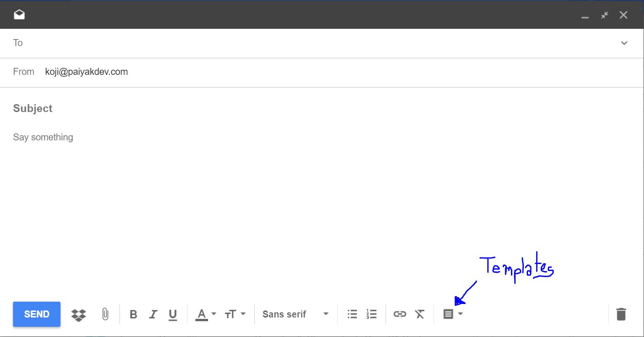This screenshot has width=644, height=337.
Task: Toggle underline formatting
Action: [173, 315]
